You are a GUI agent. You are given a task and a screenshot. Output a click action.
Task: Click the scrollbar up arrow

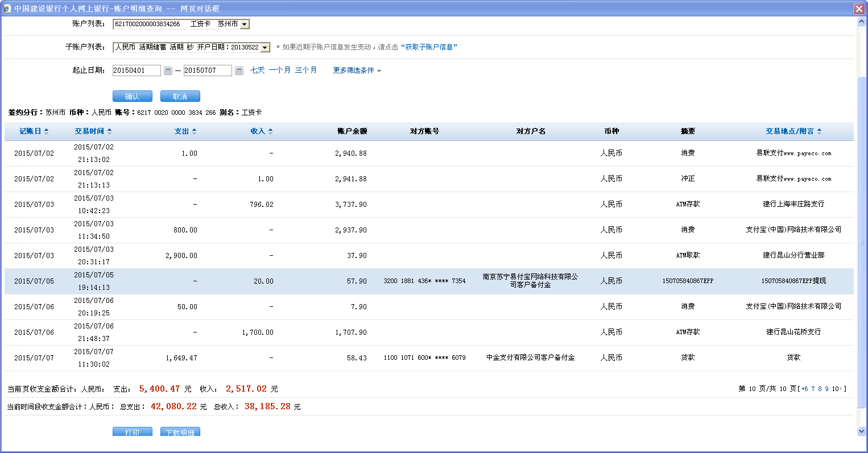pyautogui.click(x=861, y=22)
